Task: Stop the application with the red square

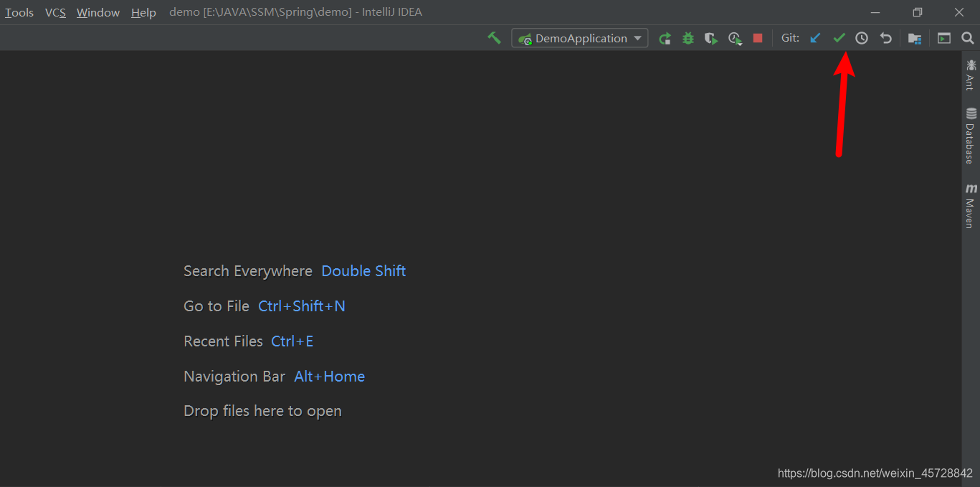Action: pyautogui.click(x=758, y=39)
